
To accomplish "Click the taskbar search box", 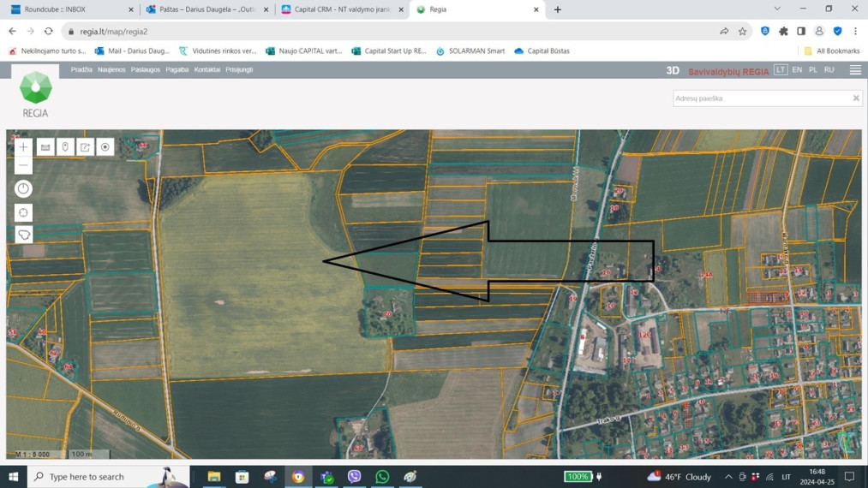I will [108, 476].
